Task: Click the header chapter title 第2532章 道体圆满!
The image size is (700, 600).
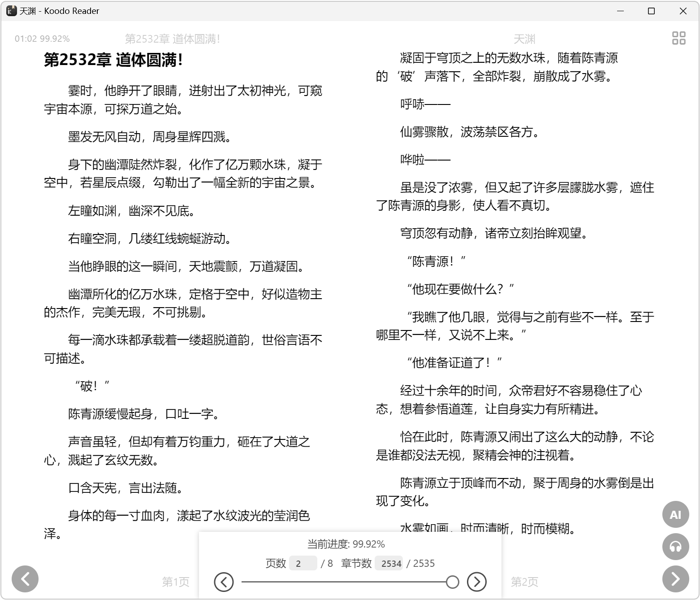Action: 172,39
